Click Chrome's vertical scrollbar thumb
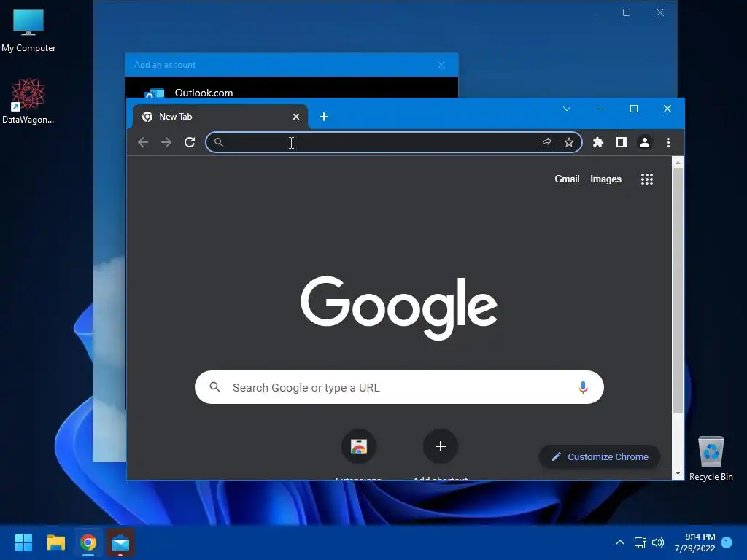Screen dimensions: 747x560 678,290
